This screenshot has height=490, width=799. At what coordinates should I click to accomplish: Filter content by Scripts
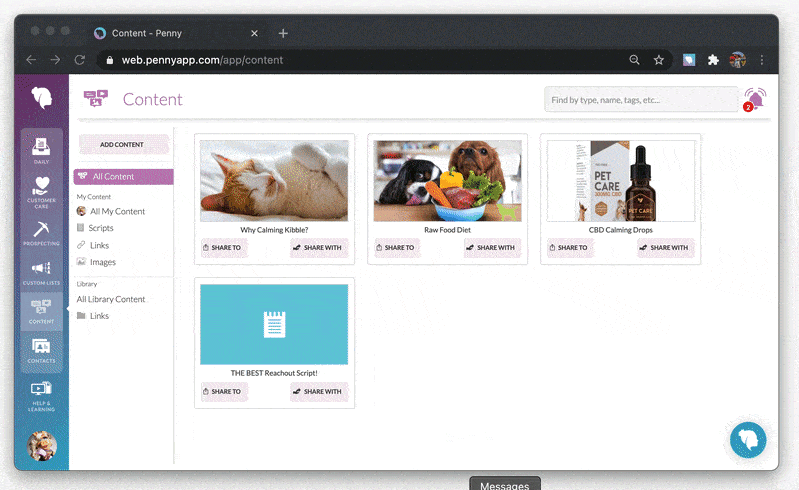(x=95, y=228)
